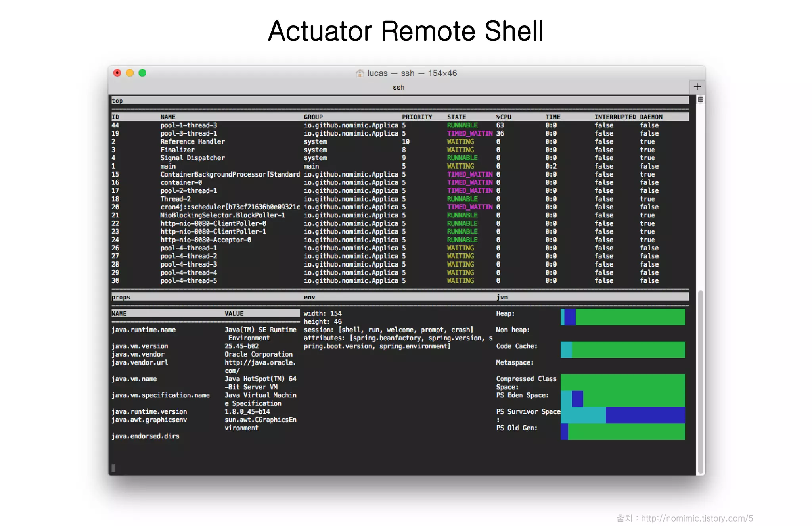Click thread 'http-nio-8080-ClientPoller-0'
Screen dimensions: 812x526
pos(213,223)
